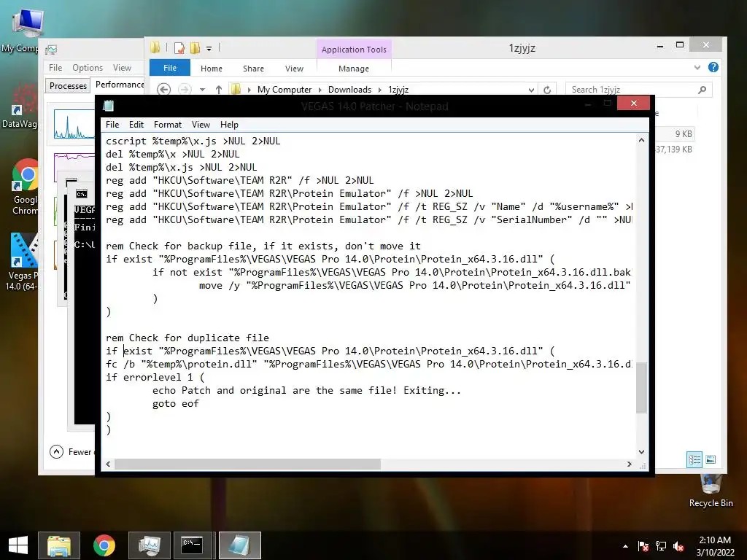
Task: Click Notepad horizontal scrollbar thumb
Action: point(248,464)
